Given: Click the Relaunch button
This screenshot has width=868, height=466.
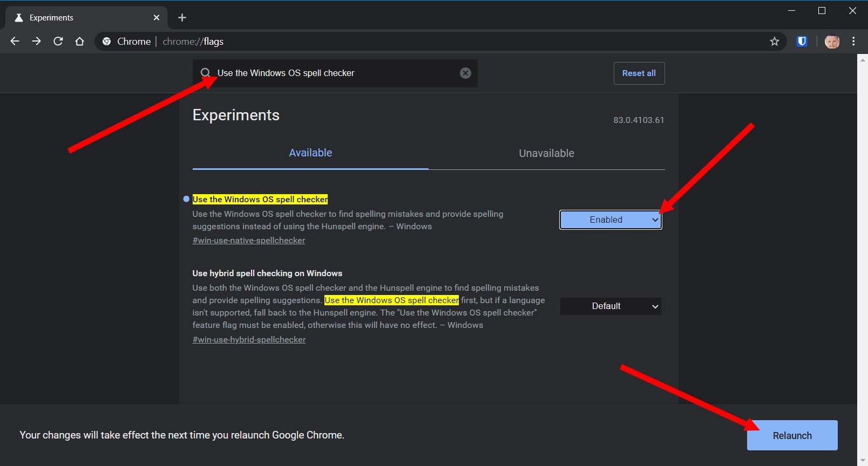Looking at the screenshot, I should 792,435.
